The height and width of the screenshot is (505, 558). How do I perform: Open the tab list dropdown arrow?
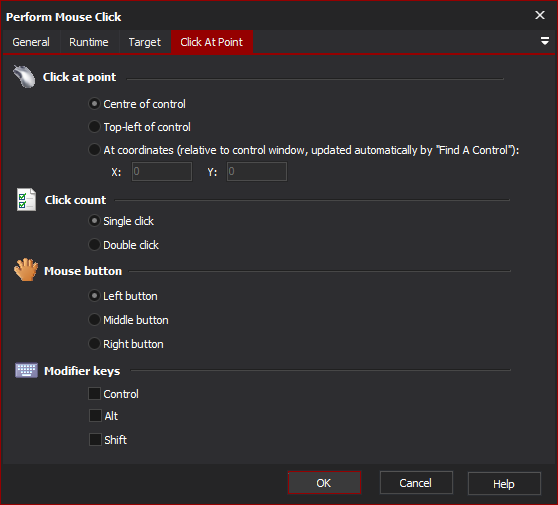click(544, 41)
